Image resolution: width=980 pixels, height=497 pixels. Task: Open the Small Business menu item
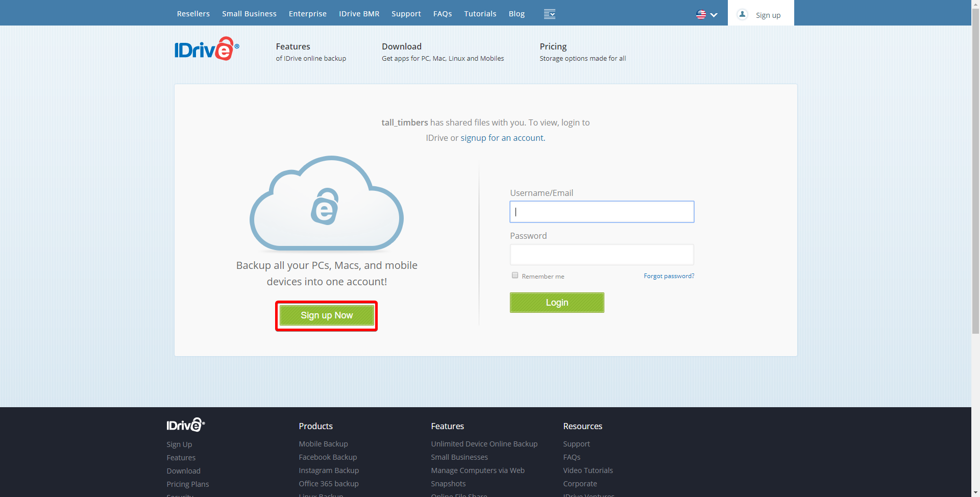click(x=249, y=14)
